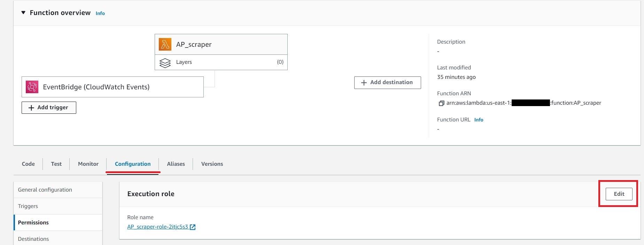Open Triggers in the sidebar

58,206
